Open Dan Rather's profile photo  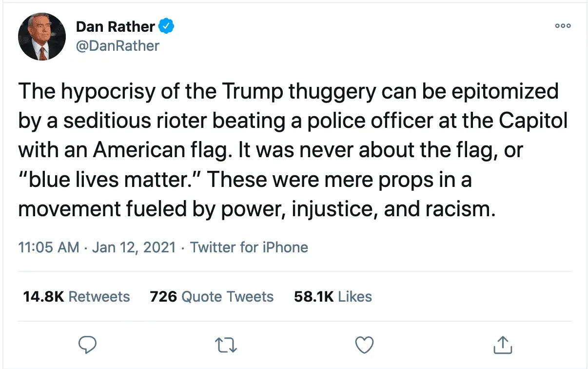[x=42, y=37]
